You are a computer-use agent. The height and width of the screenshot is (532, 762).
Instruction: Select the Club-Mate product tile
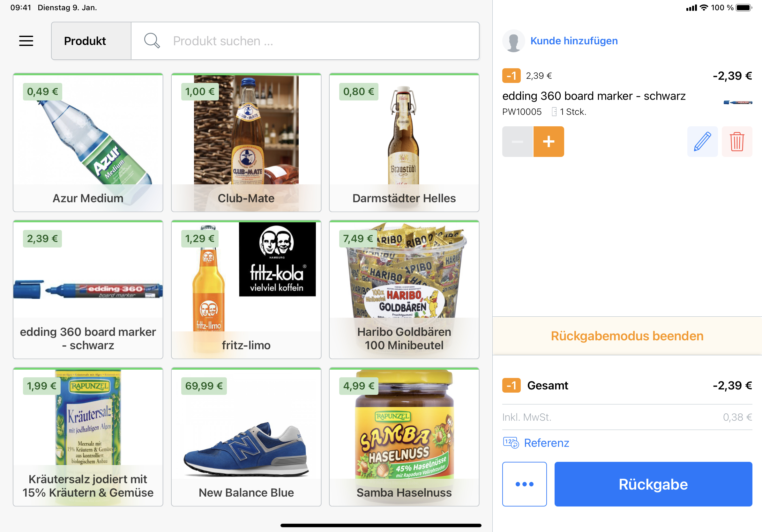pos(246,143)
